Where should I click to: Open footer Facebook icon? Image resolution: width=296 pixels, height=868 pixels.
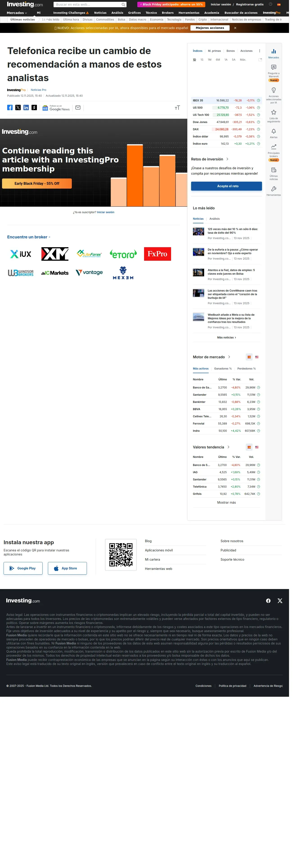(268, 601)
